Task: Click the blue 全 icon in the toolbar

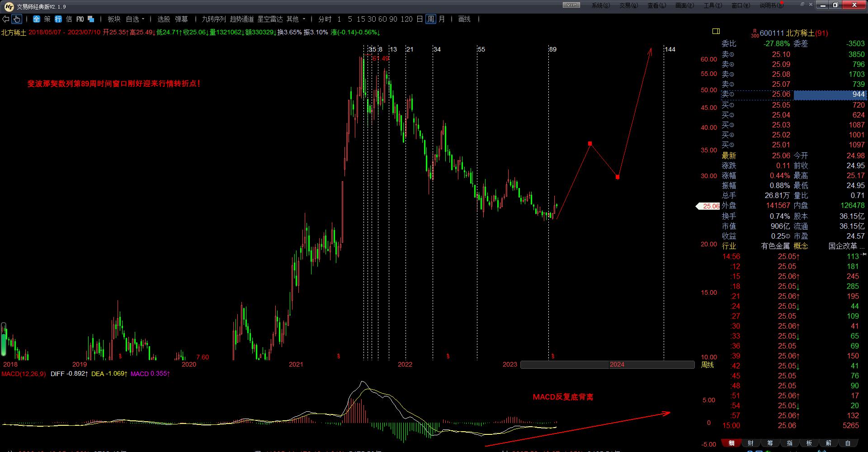Action: coord(37,19)
